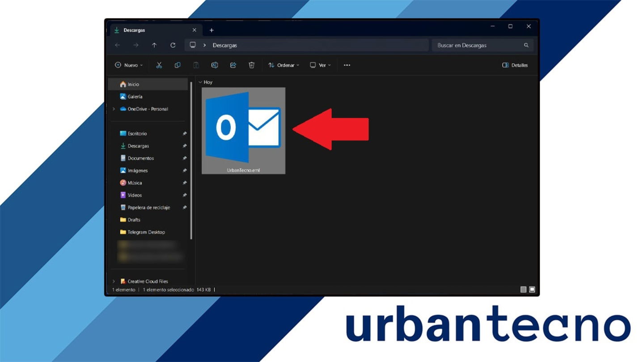Click the search magnifier icon
644x362 pixels.
coord(526,45)
